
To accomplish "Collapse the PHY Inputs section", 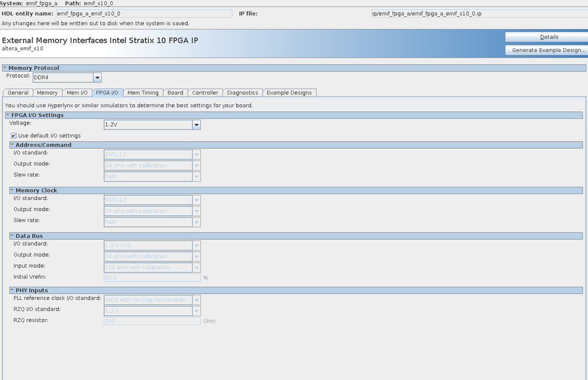I will tap(12, 290).
